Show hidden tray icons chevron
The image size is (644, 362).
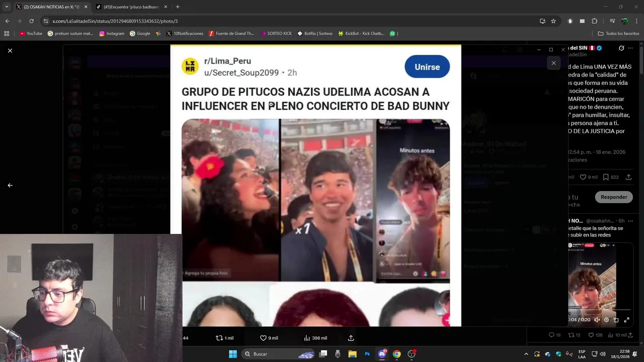coord(526,354)
